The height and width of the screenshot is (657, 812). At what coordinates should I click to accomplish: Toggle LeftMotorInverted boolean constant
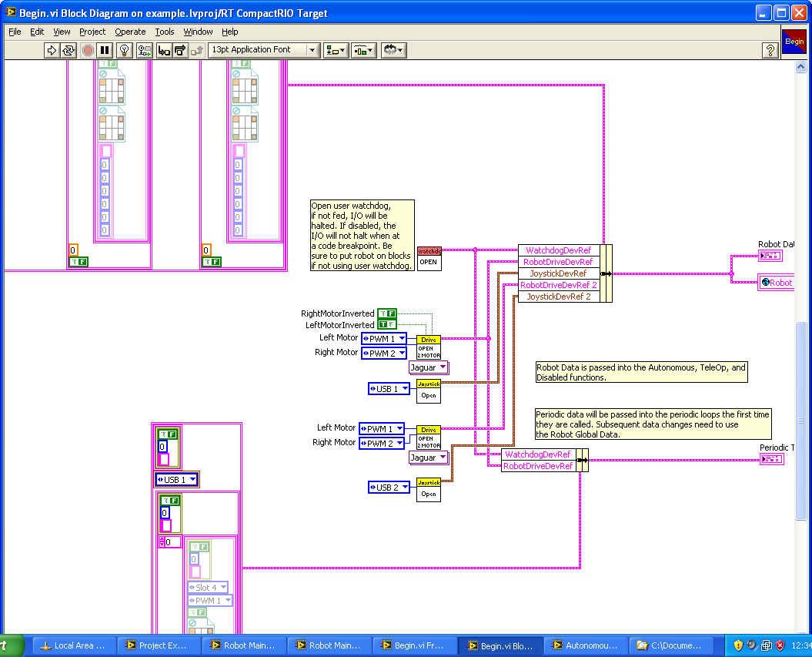coord(387,325)
